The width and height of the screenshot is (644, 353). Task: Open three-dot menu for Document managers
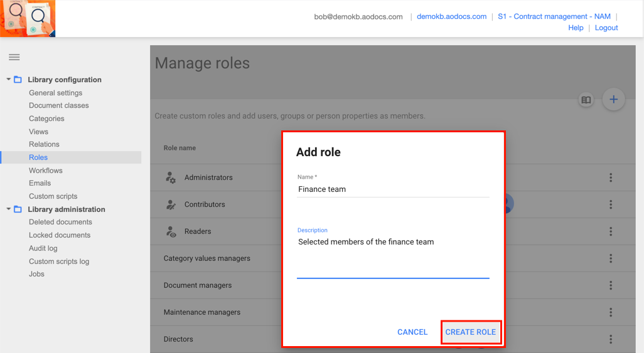click(611, 285)
